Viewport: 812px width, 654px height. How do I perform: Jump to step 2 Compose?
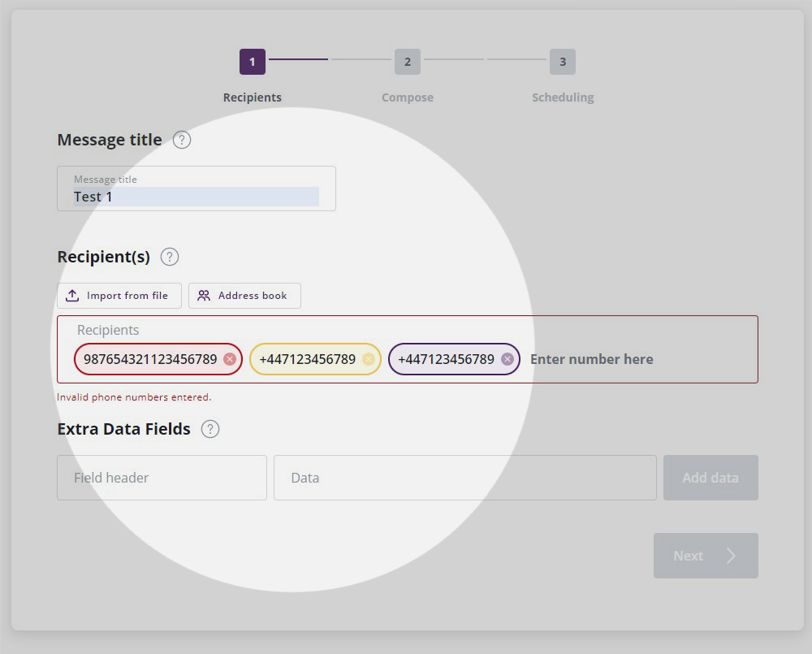click(x=407, y=62)
